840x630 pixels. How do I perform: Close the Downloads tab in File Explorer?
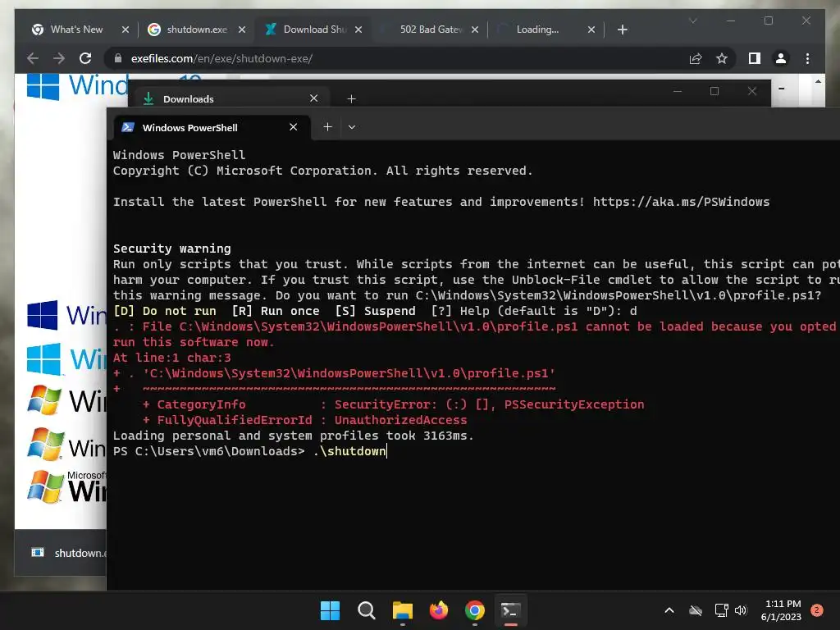tap(314, 98)
